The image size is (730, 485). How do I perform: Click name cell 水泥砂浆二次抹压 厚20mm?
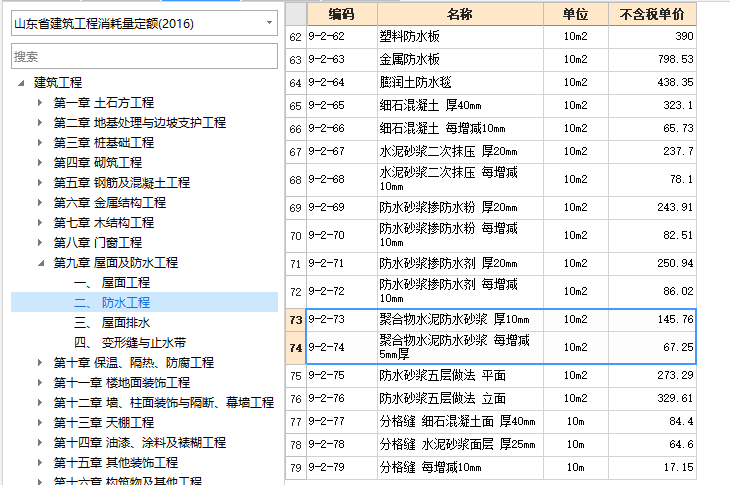(x=460, y=152)
